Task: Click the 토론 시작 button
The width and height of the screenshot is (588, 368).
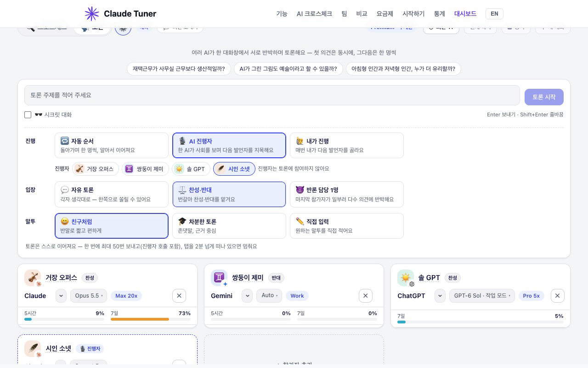Action: point(544,97)
